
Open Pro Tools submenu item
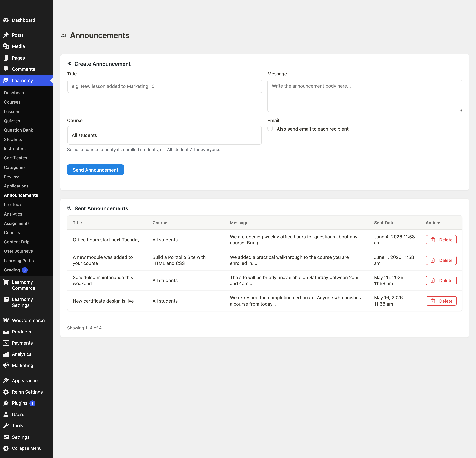pos(13,204)
